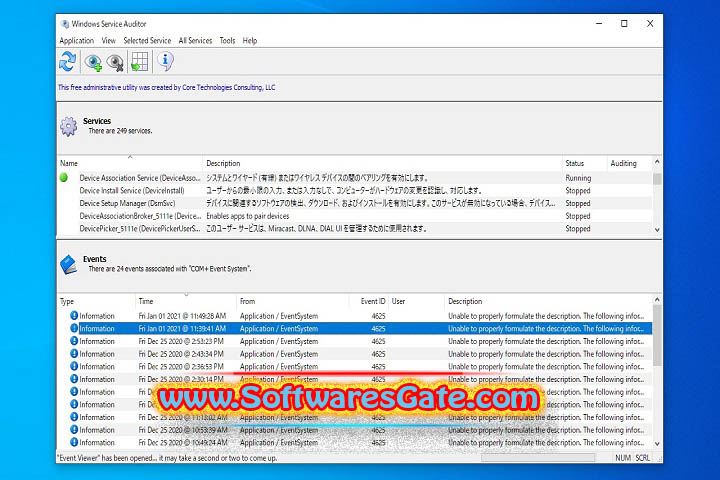This screenshot has width=720, height=480.
Task: Open the All Services menu
Action: (x=195, y=40)
